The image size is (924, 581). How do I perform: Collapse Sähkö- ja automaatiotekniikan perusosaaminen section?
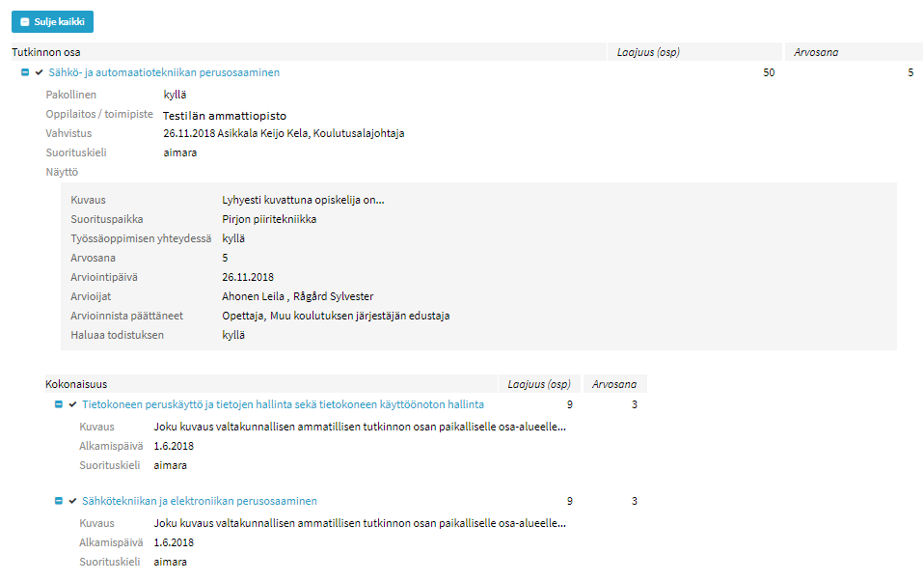point(25,72)
